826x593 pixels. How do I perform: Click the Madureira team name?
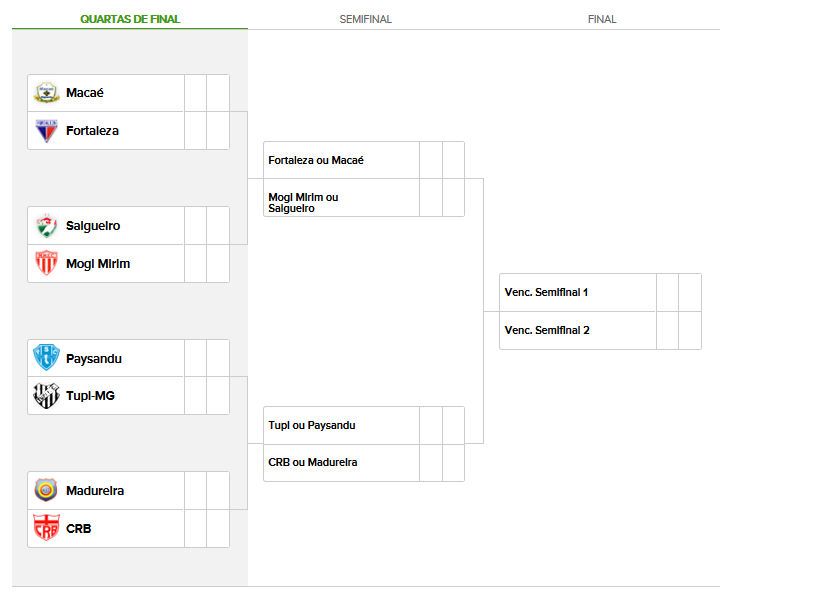95,491
